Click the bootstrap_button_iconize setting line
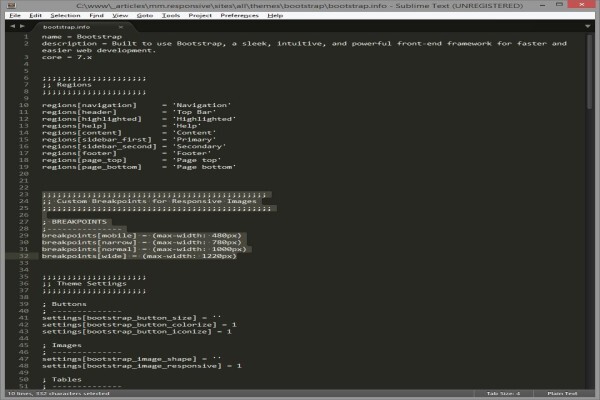600x400 pixels. [137, 332]
